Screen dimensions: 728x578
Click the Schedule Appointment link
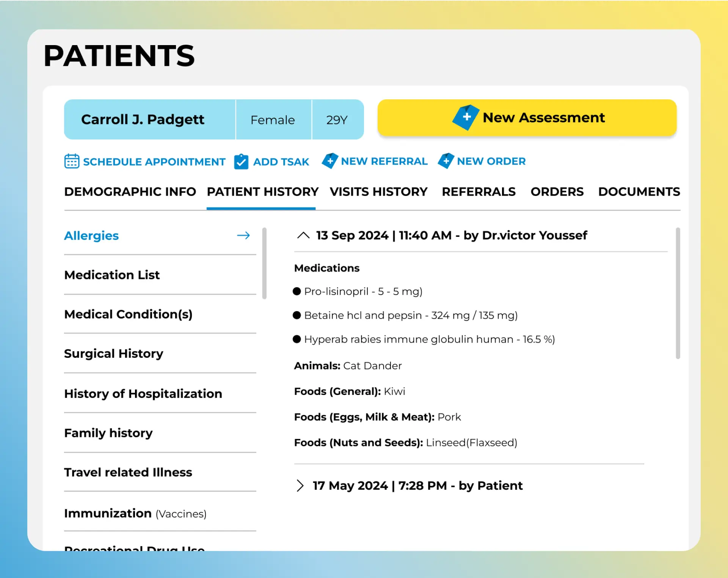154,162
